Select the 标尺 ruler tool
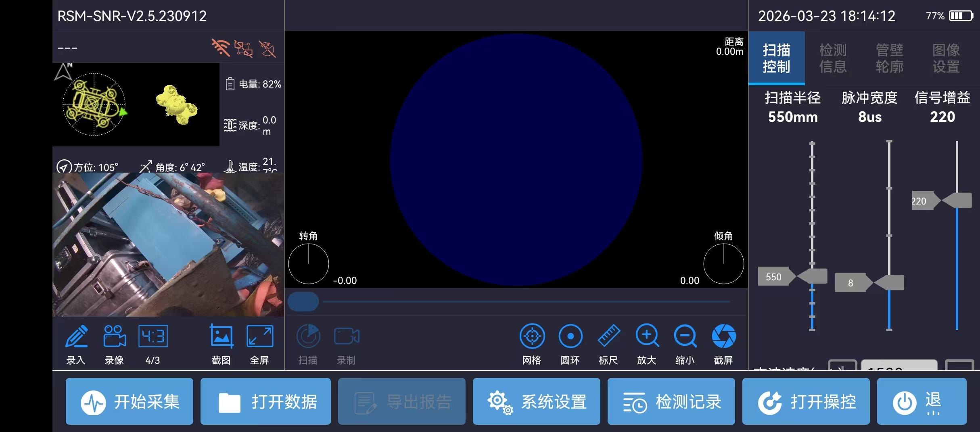Screen dimensions: 980x432 pyautogui.click(x=609, y=336)
